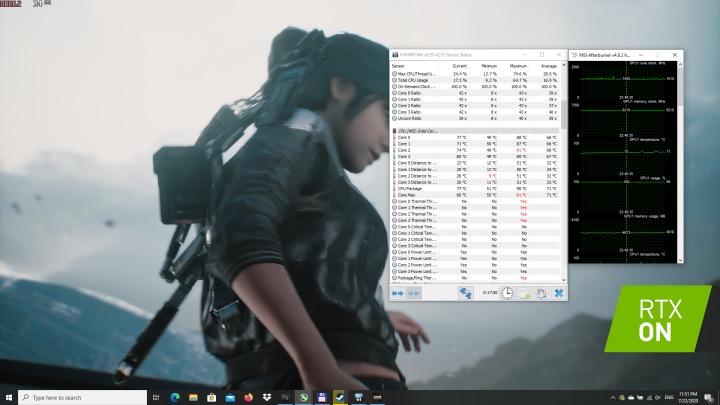Click the GPU1 memory clock graph in Afterburner
This screenshot has height=405, width=720.
point(624,118)
